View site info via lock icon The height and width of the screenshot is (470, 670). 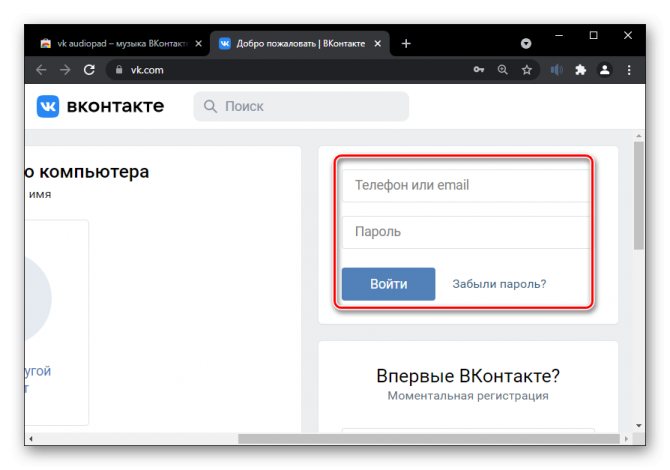[x=119, y=70]
